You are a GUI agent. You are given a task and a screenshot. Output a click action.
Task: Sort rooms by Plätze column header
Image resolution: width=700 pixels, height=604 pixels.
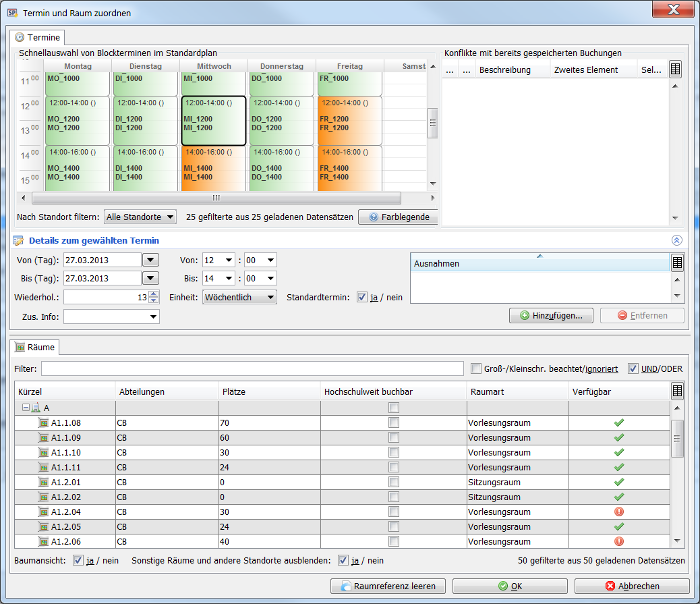coord(270,392)
